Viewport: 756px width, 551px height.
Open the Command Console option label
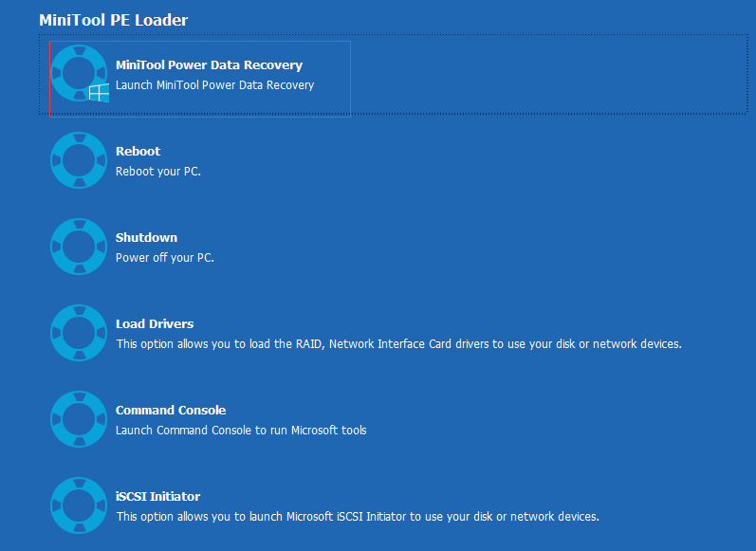pos(171,411)
